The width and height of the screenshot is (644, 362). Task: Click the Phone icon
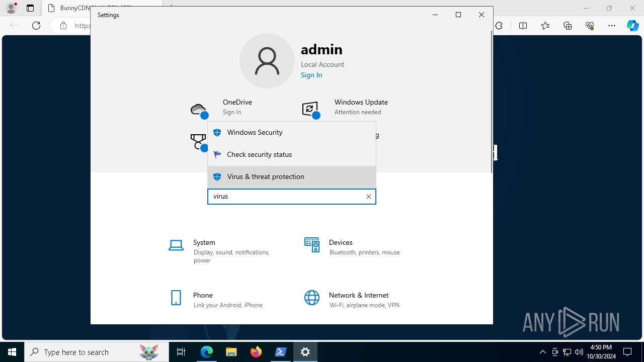pyautogui.click(x=176, y=298)
